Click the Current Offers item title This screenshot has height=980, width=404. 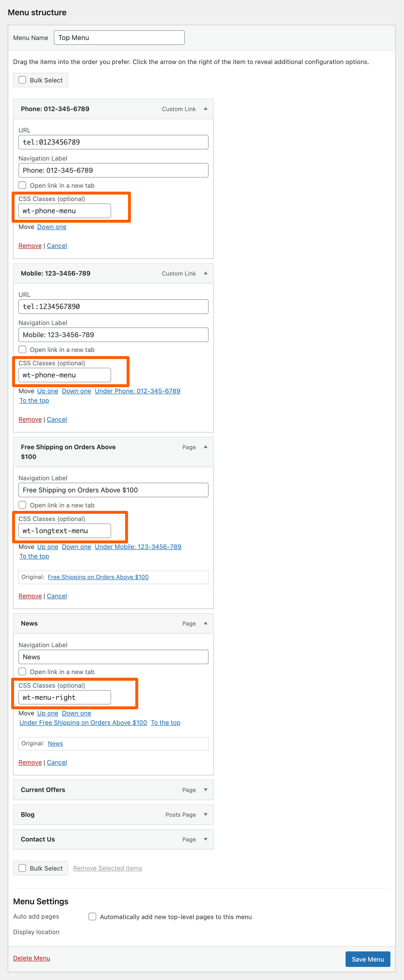pos(43,790)
